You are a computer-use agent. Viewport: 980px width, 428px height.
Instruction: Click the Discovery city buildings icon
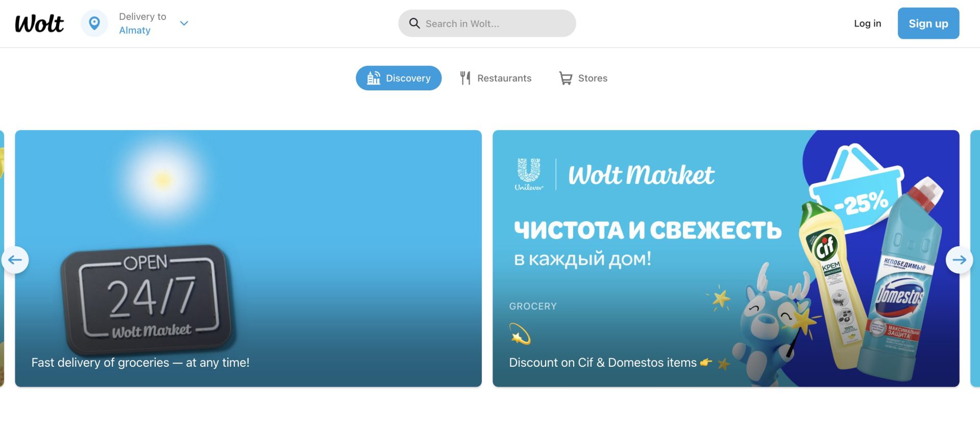[x=374, y=78]
